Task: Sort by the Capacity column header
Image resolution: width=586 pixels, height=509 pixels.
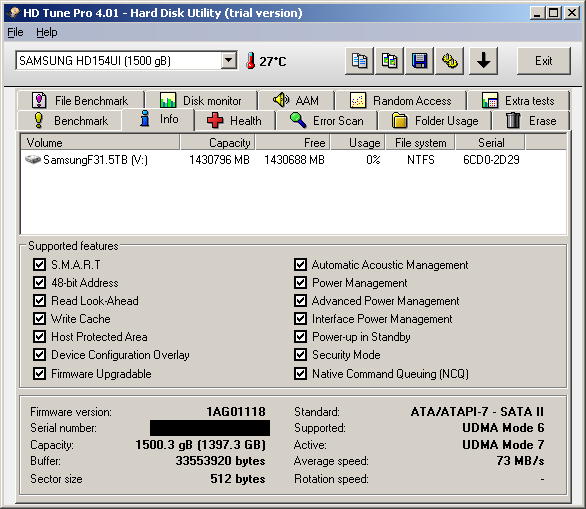Action: (x=218, y=143)
